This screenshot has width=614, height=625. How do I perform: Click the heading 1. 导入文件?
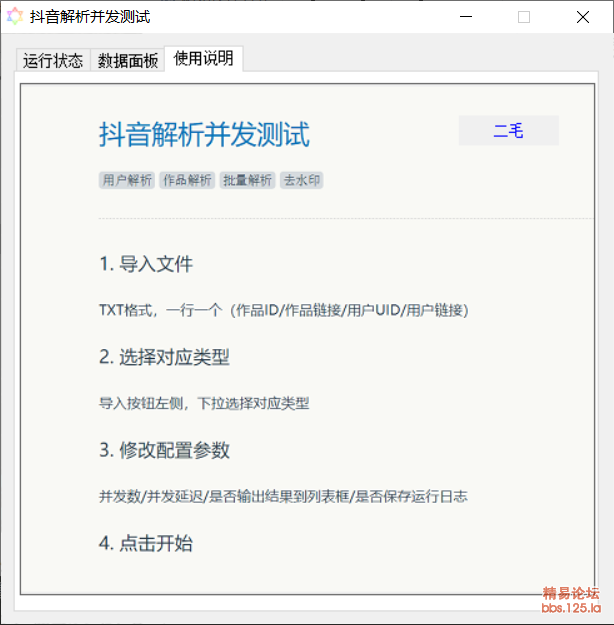[x=146, y=264]
